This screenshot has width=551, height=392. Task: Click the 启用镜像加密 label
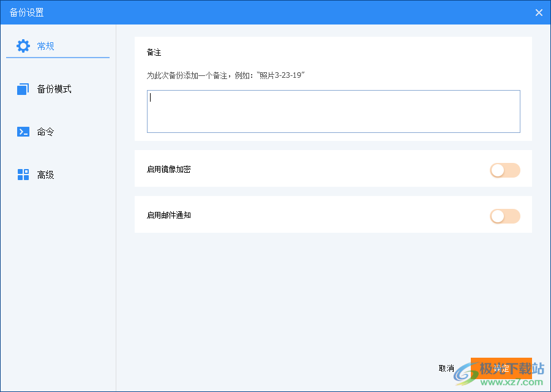pyautogui.click(x=169, y=170)
